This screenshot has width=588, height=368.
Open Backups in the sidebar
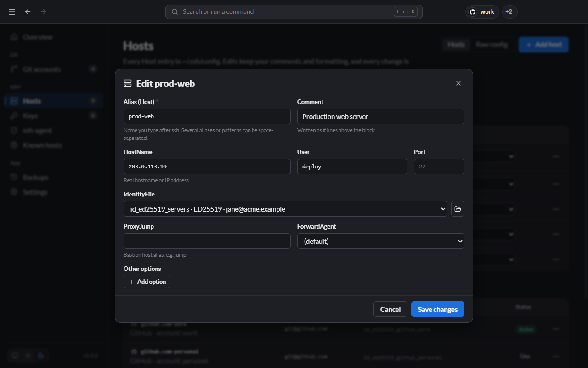tap(54, 177)
